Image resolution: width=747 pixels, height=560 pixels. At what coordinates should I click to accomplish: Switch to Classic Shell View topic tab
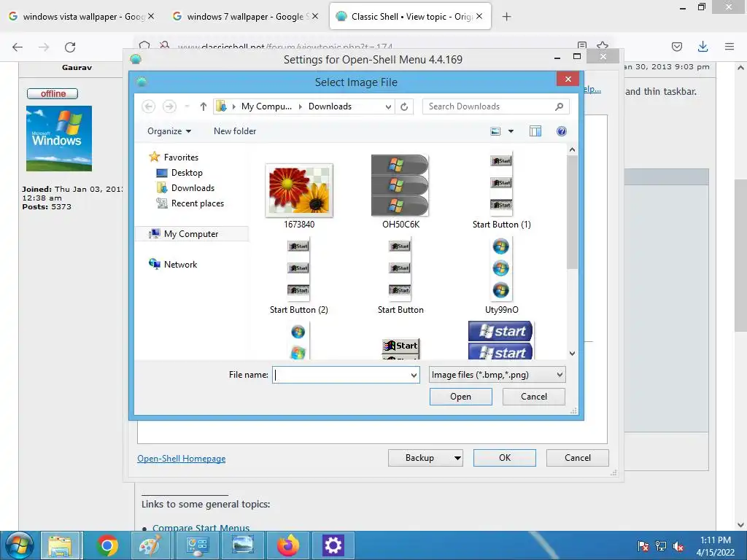tap(410, 17)
